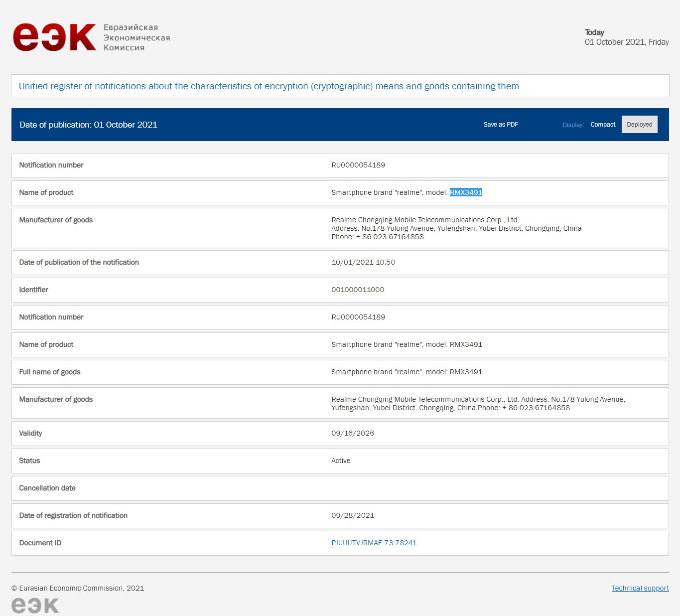Select the Validity date 09/16/2026

[353, 433]
